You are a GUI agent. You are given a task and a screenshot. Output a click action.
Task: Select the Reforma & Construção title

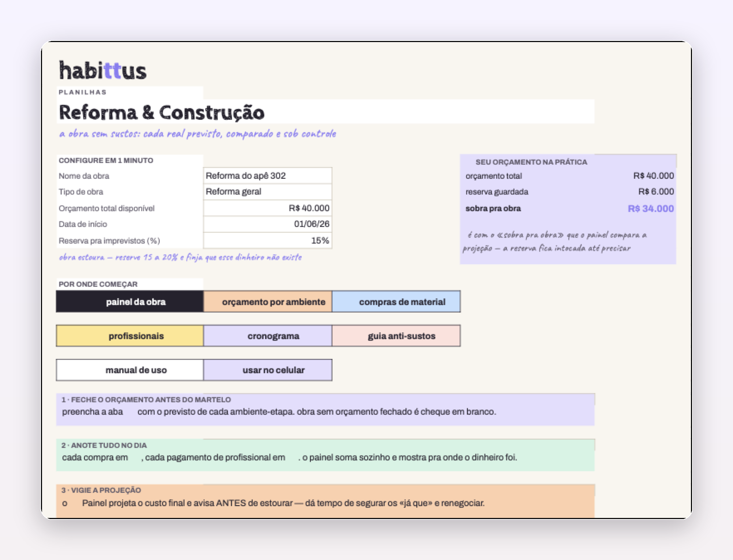click(x=162, y=112)
